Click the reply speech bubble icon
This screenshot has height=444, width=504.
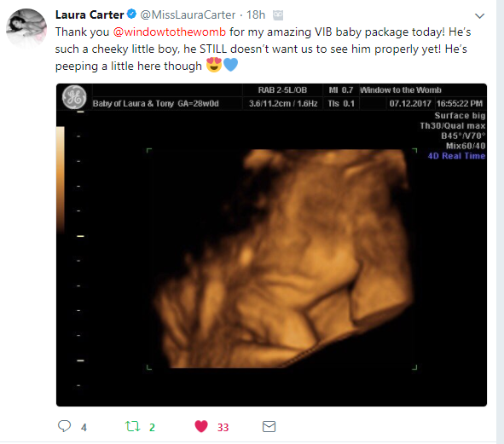pyautogui.click(x=64, y=426)
